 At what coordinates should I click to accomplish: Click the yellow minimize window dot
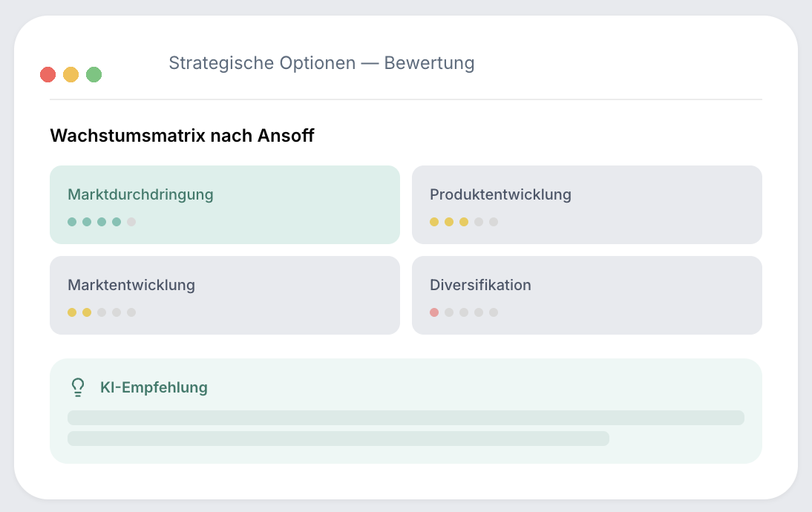(71, 74)
